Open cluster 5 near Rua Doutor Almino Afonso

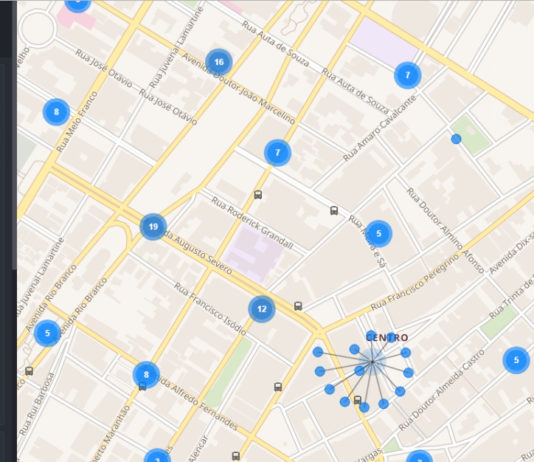click(x=378, y=234)
